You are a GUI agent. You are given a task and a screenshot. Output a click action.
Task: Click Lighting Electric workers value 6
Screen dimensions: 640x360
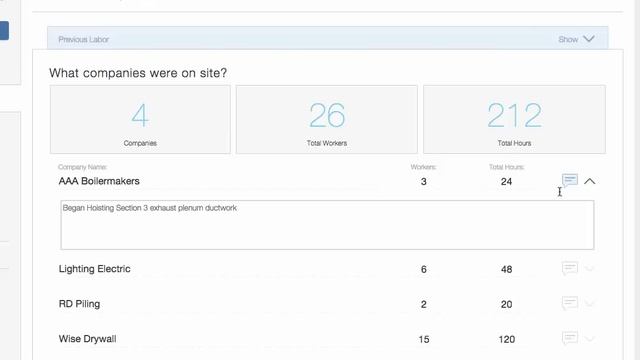tap(424, 269)
